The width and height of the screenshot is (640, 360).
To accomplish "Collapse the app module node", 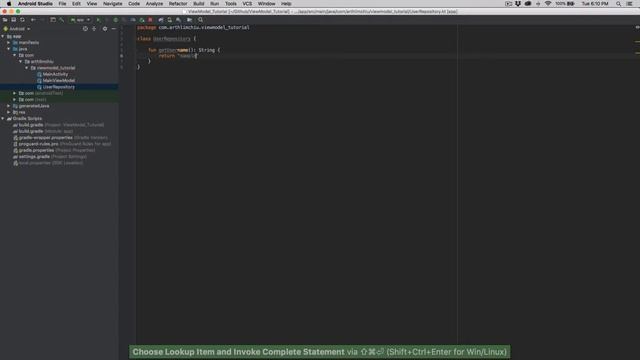I will [3, 36].
